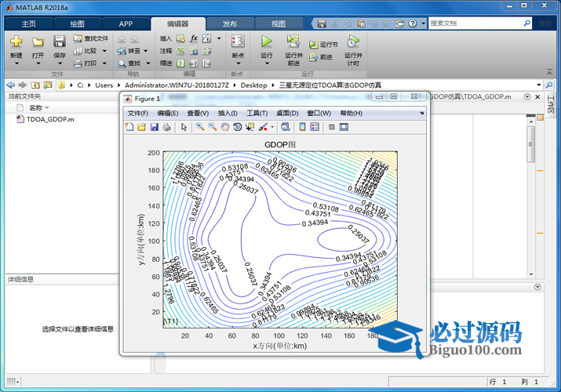
Task: Save the figure using the floppy disk icon
Action: coord(155,126)
